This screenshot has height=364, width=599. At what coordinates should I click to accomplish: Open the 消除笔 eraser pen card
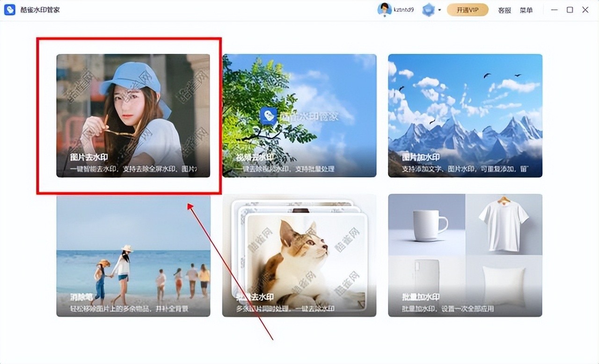click(133, 255)
